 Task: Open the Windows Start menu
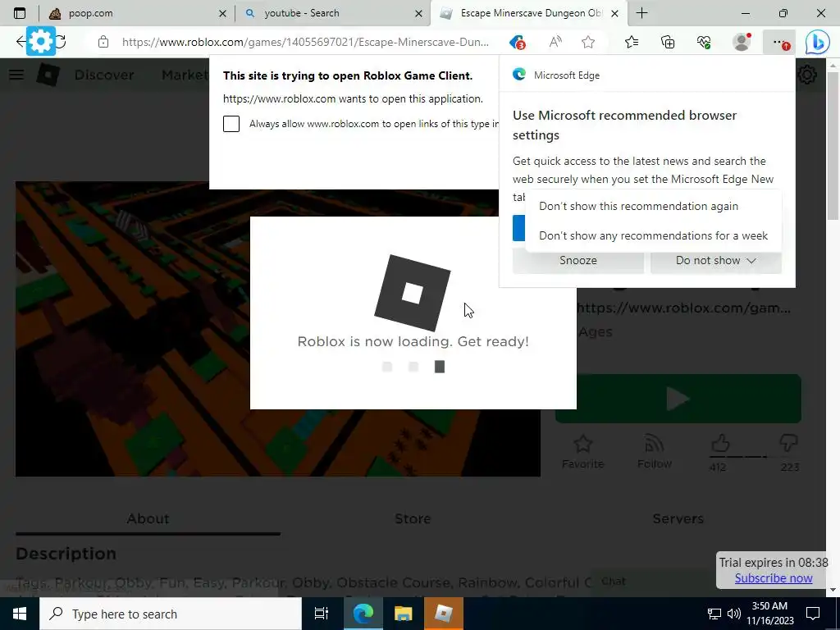(20, 614)
